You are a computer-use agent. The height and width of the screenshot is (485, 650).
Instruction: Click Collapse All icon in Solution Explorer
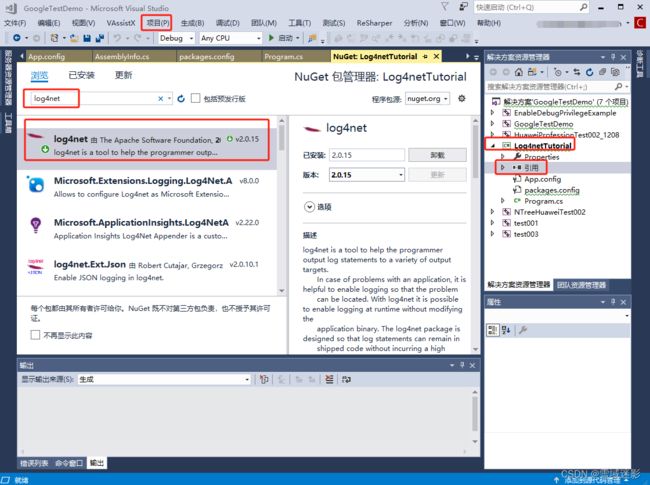602,72
